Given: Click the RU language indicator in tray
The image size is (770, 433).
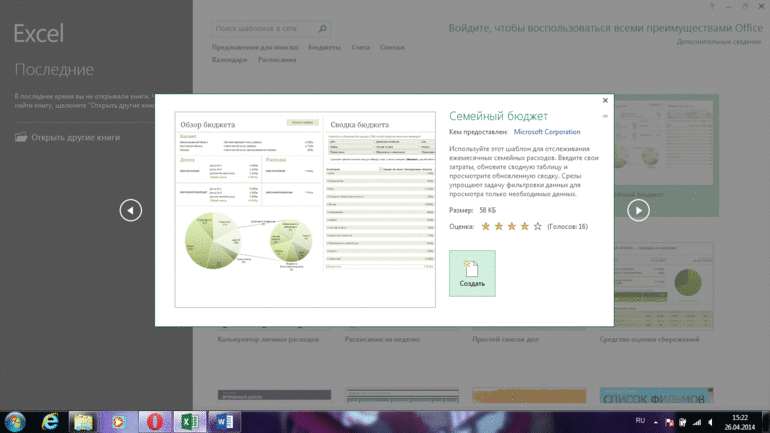Looking at the screenshot, I should [x=640, y=421].
